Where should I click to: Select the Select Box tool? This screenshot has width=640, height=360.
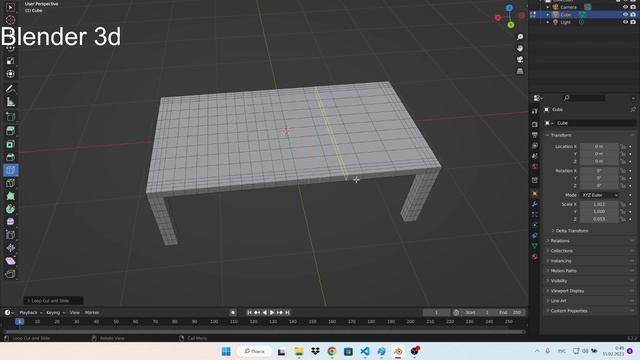[x=11, y=7]
